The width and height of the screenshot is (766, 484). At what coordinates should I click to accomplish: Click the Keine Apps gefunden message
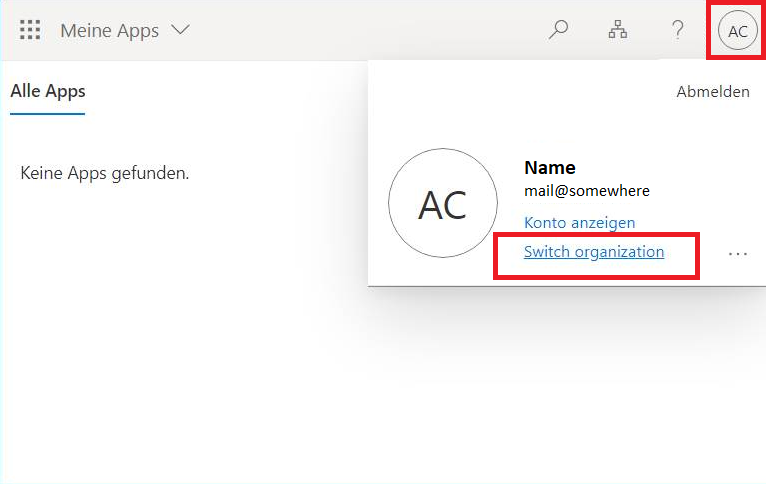(105, 173)
